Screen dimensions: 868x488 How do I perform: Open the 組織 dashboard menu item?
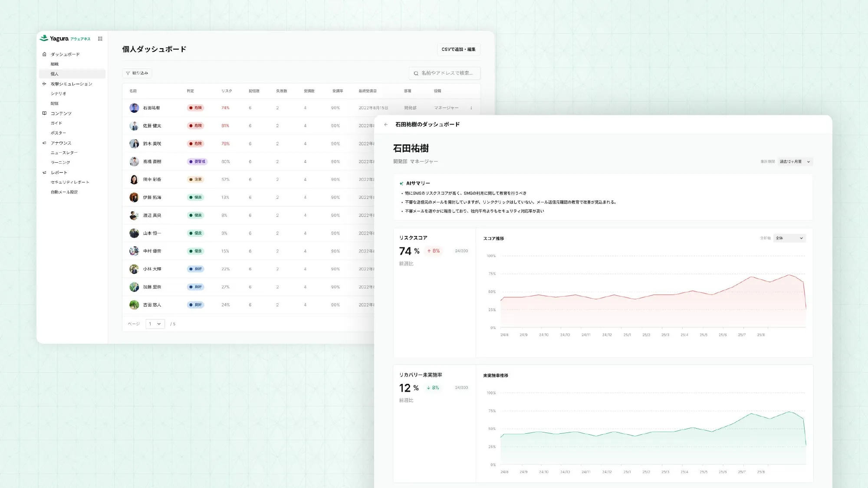tap(55, 64)
